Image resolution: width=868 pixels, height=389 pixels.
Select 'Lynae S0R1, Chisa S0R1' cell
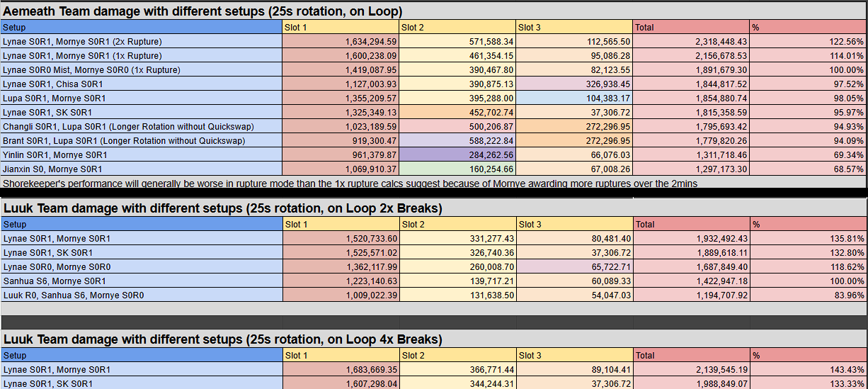pyautogui.click(x=142, y=84)
